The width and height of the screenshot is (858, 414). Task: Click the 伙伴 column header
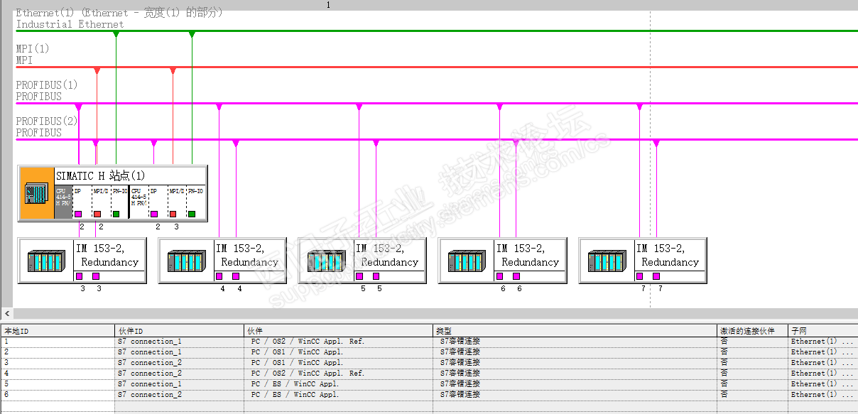(x=339, y=331)
